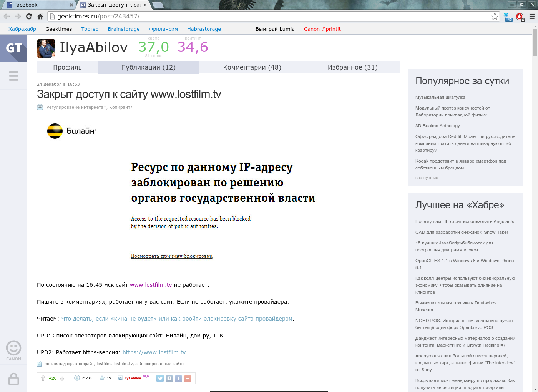The width and height of the screenshot is (538, 392).
Task: Click the роскомнадзор tag
Action: 58,364
